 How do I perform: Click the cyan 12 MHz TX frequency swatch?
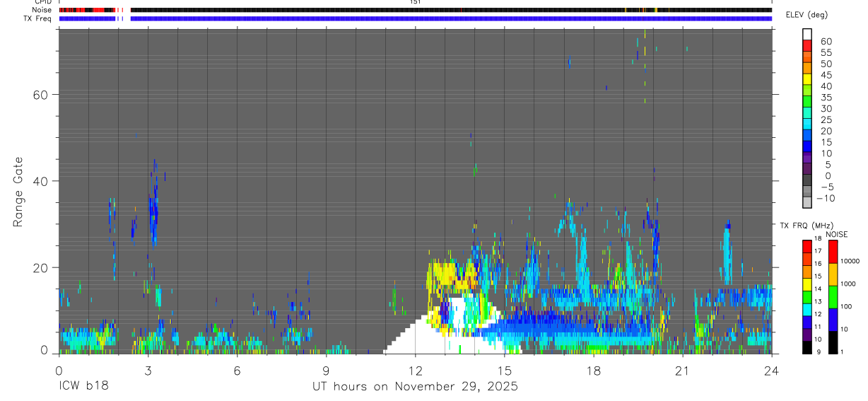pyautogui.click(x=807, y=309)
